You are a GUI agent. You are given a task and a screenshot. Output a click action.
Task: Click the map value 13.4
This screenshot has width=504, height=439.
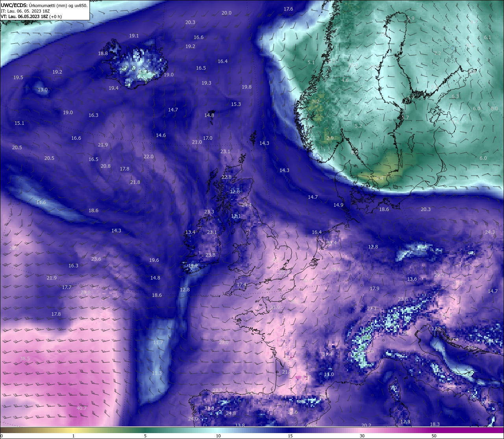[190, 232]
